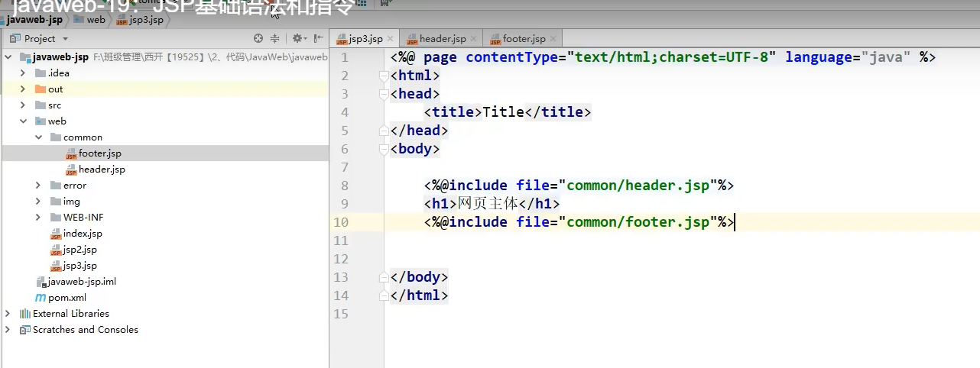Select pom.xml in the project tree
This screenshot has height=368, width=980.
click(x=67, y=298)
